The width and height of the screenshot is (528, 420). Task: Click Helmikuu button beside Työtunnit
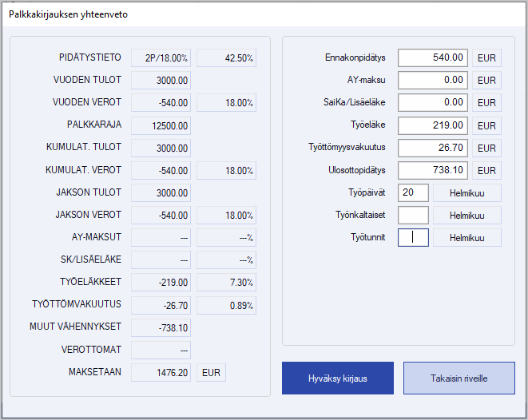[x=467, y=237]
